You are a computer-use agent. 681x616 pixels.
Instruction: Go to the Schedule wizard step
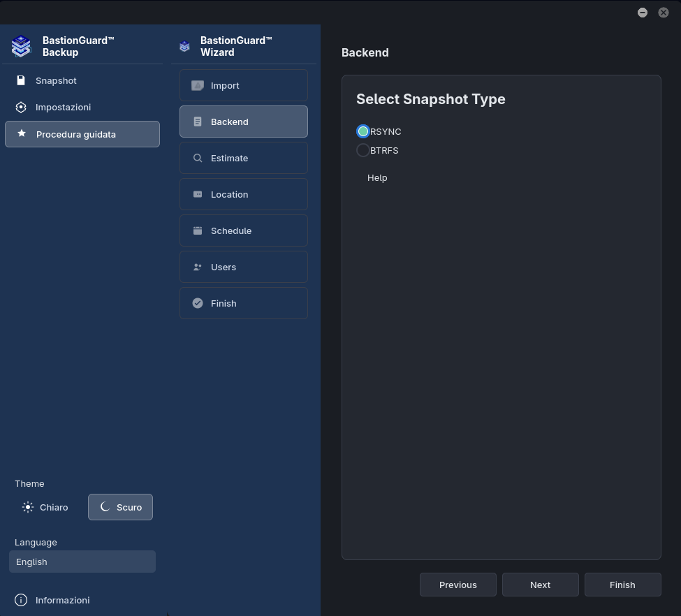tap(244, 230)
